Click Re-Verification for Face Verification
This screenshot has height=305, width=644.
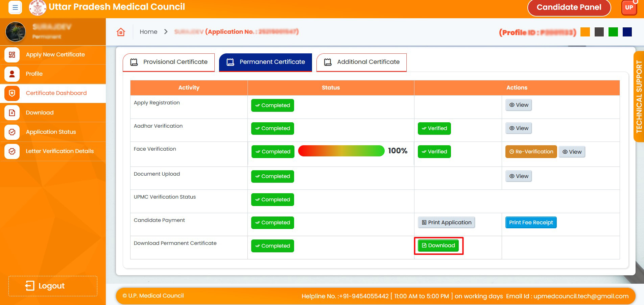531,152
